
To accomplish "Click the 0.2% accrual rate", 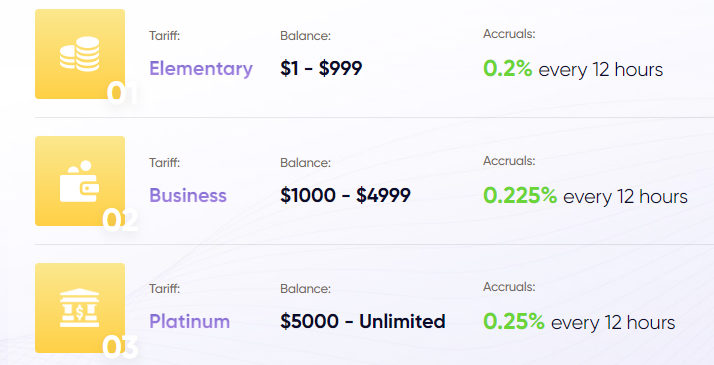I will coord(508,69).
